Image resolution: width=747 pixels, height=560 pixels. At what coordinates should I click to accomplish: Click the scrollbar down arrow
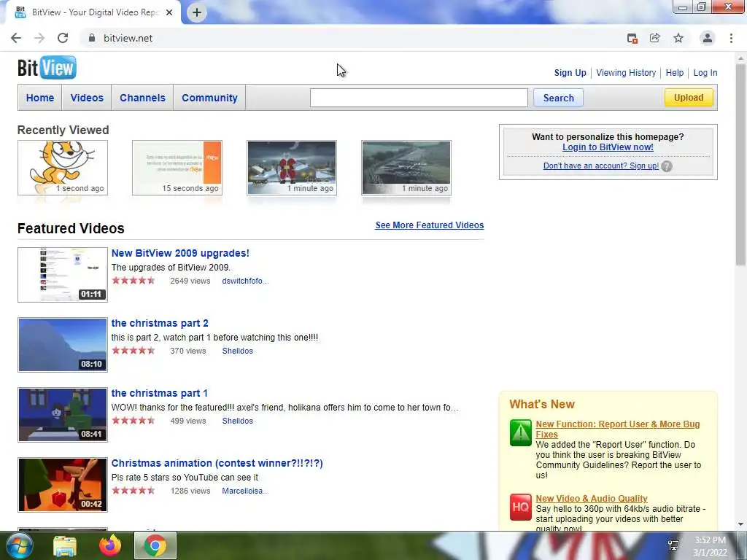point(740,524)
